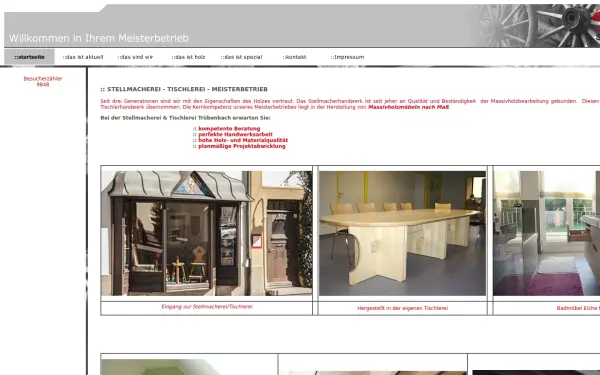Screen dimensions: 600x375
Task: Click caption Hergestellt in der eigenen Tischlerei
Action: coord(403,308)
